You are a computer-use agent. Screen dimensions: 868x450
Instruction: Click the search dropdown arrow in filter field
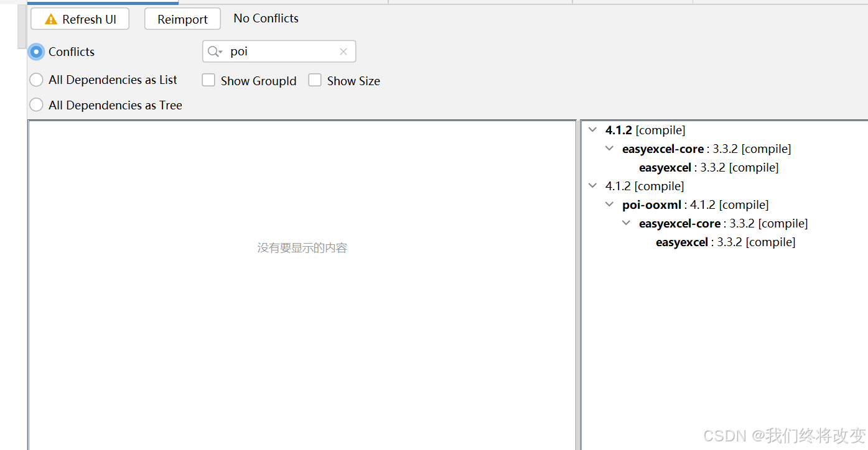coord(220,52)
